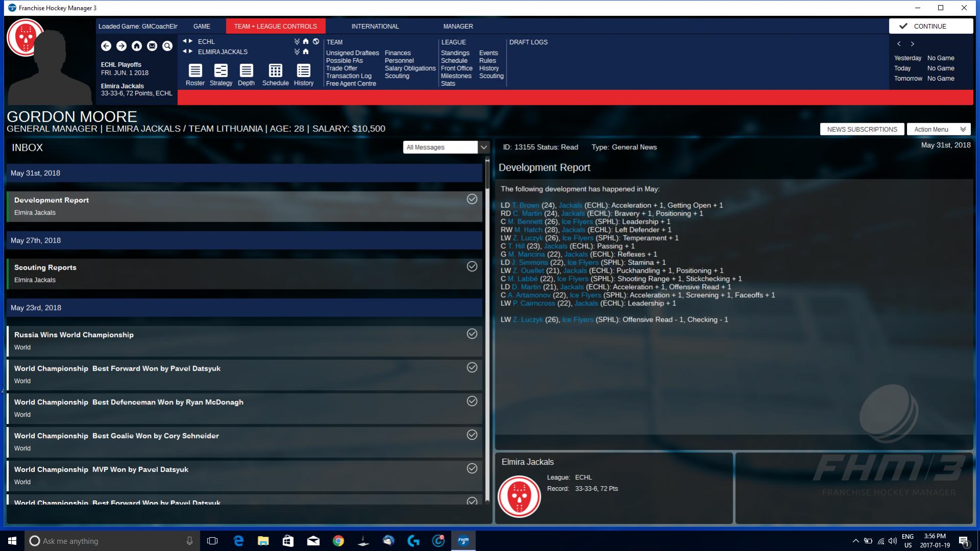Open player M. Mancina link in report
Screen dimensions: 980x551
point(526,254)
